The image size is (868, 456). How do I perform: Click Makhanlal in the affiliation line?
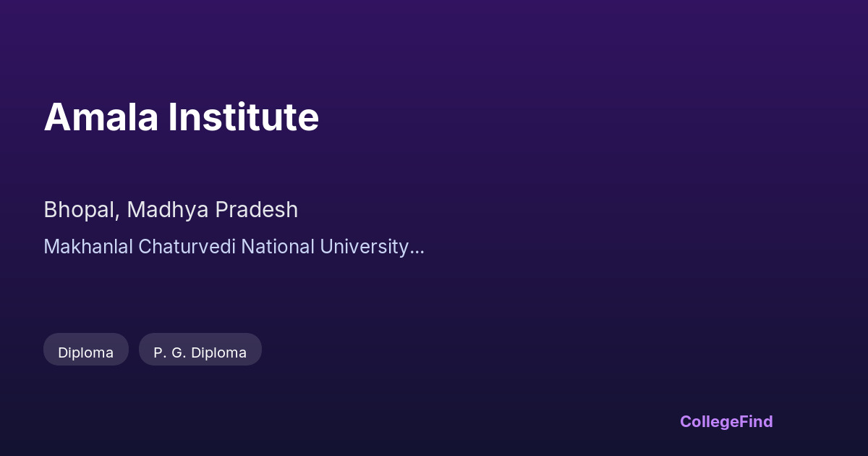(x=88, y=247)
